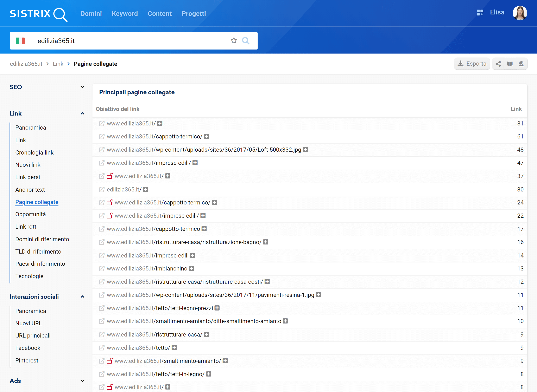The height and width of the screenshot is (392, 537).
Task: Open Domini di riferimento sidebar item
Action: (42, 239)
